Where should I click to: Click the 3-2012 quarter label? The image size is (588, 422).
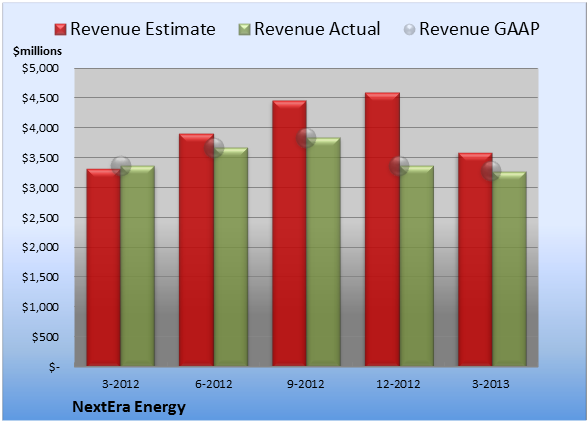click(x=121, y=384)
